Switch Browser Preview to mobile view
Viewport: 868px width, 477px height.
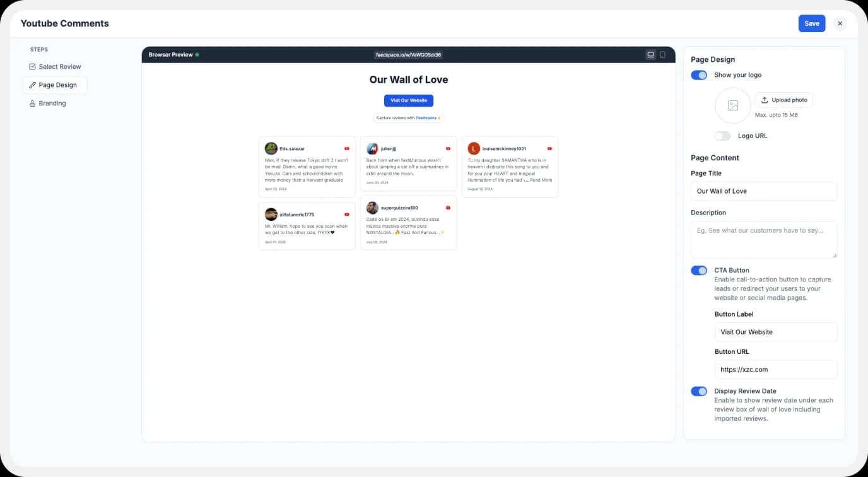click(x=662, y=54)
